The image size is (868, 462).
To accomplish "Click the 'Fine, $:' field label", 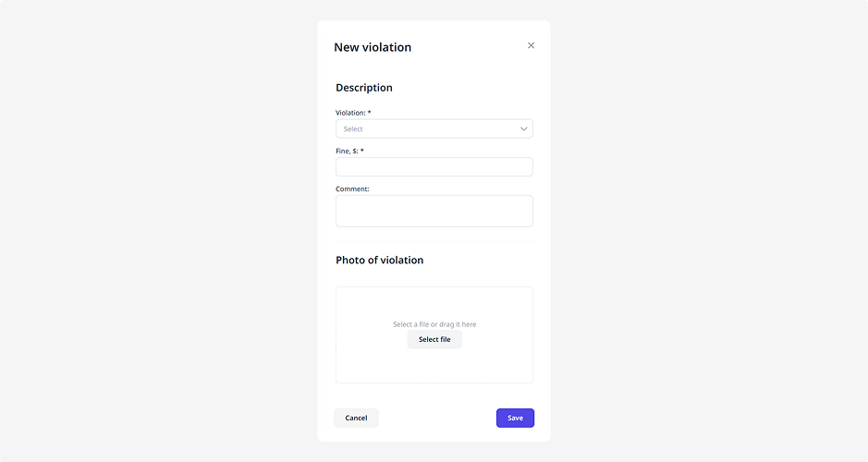I will [x=347, y=151].
